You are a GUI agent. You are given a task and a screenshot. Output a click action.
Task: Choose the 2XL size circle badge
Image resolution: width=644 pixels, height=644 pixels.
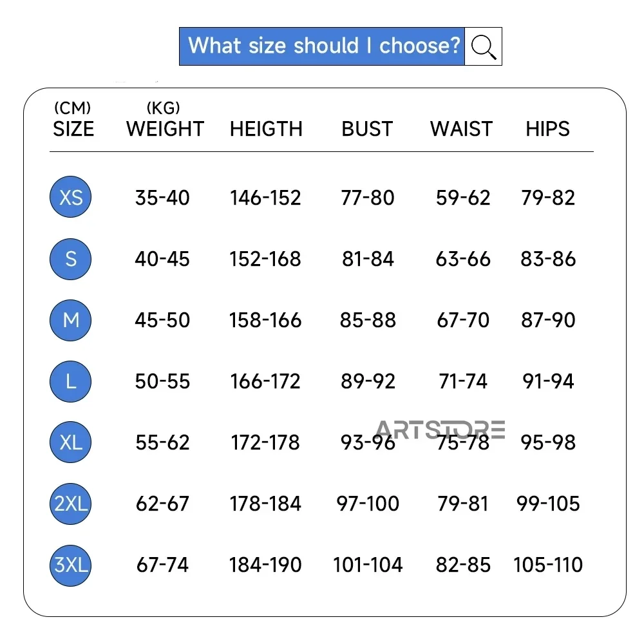click(71, 504)
